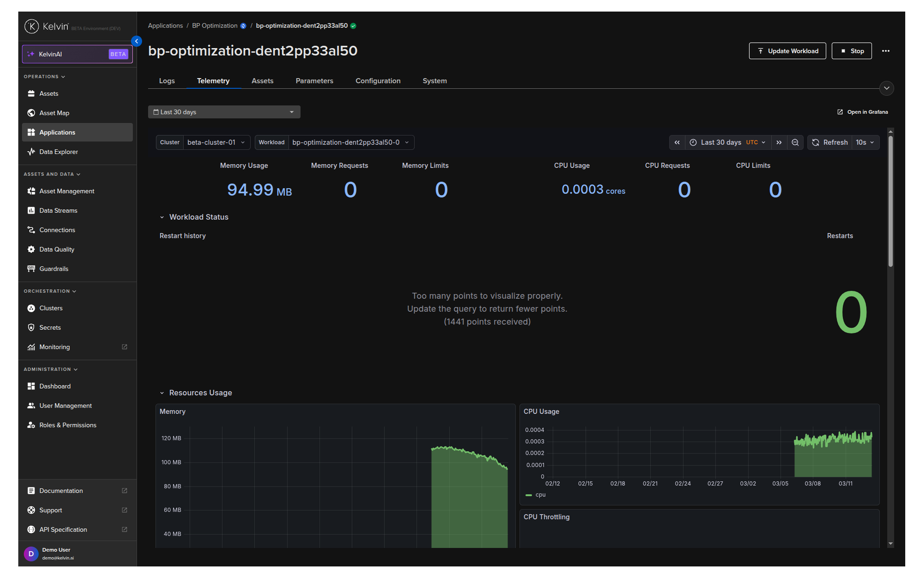Open the Last 30 days date dropdown
The height and width of the screenshot is (578, 924).
[224, 112]
